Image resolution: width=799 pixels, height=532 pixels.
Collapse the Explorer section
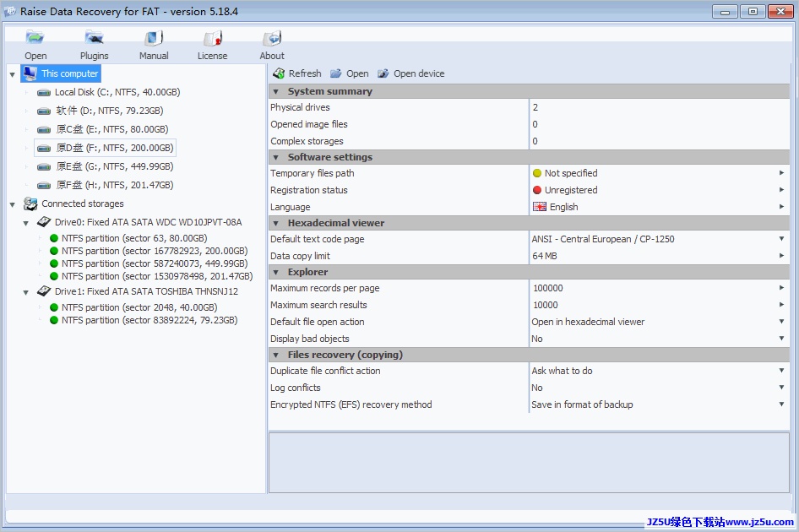click(x=275, y=272)
